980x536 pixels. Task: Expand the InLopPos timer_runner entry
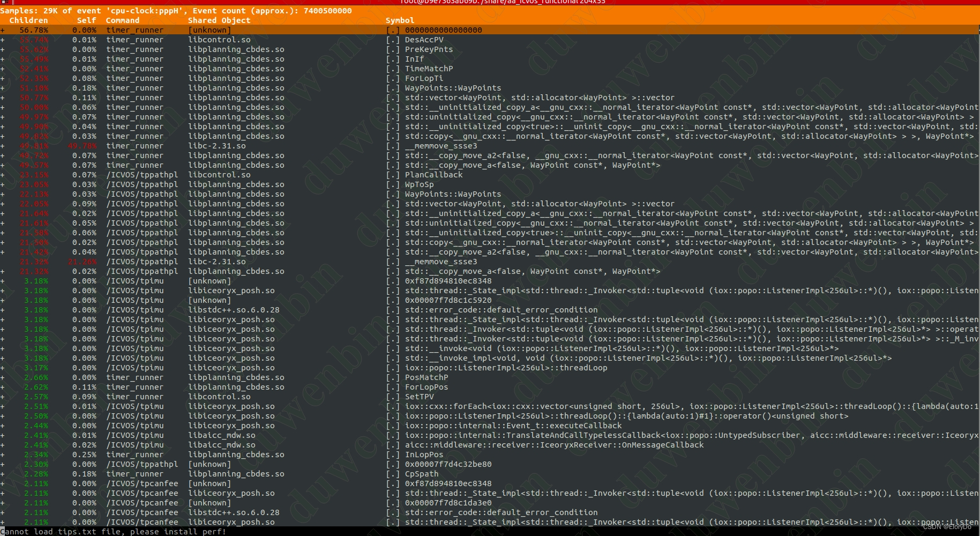tap(4, 454)
